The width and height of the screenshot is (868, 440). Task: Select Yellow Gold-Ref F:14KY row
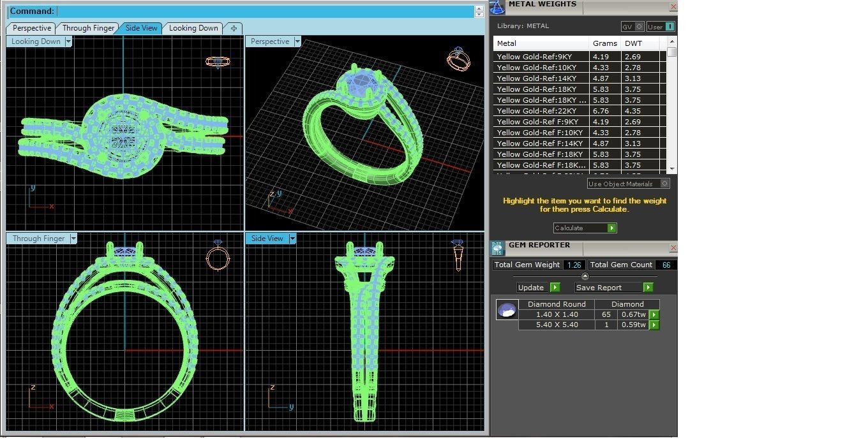580,143
